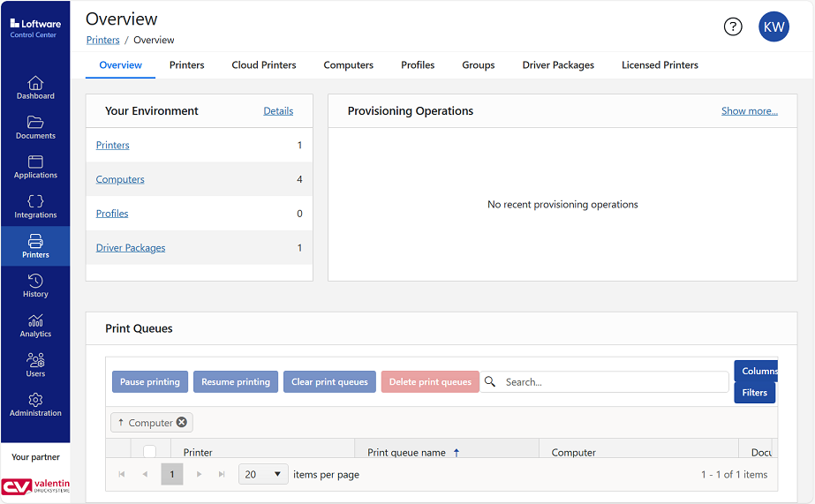Open the KW user avatar menu
The height and width of the screenshot is (504, 815).
tap(773, 26)
